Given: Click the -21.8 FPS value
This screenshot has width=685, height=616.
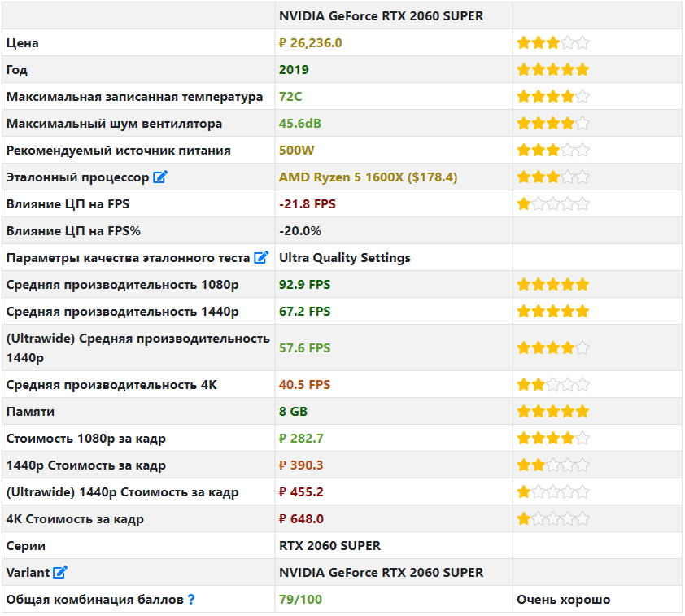Looking at the screenshot, I should [308, 204].
